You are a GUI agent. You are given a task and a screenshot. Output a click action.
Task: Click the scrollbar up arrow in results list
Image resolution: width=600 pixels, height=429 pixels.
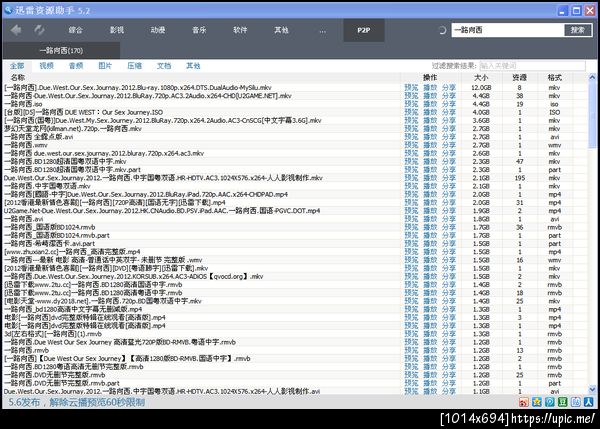[592, 77]
